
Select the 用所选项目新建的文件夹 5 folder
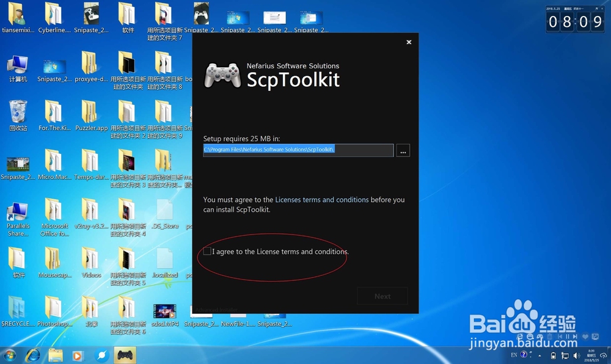pos(128,267)
